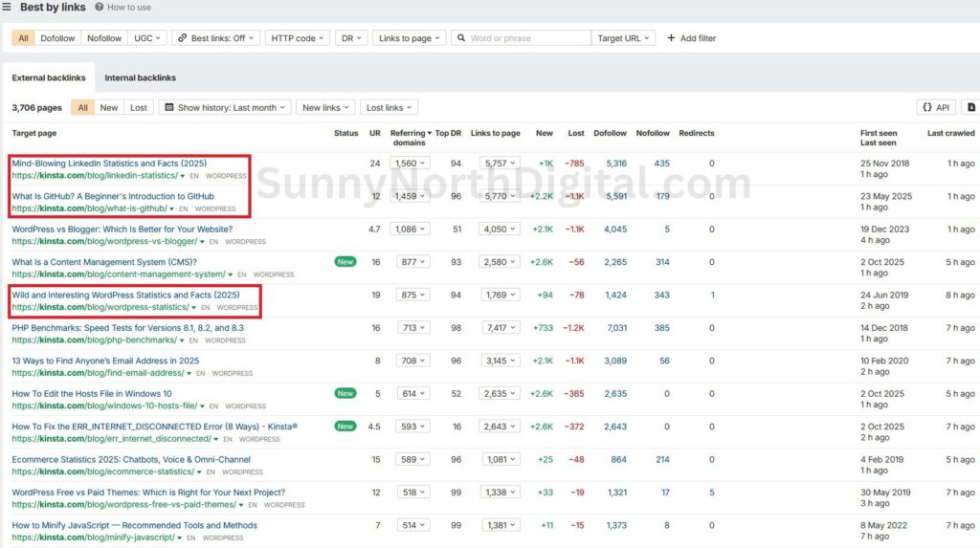Click redirects value 5 in Themes row
The width and height of the screenshot is (980, 548).
[x=712, y=493]
